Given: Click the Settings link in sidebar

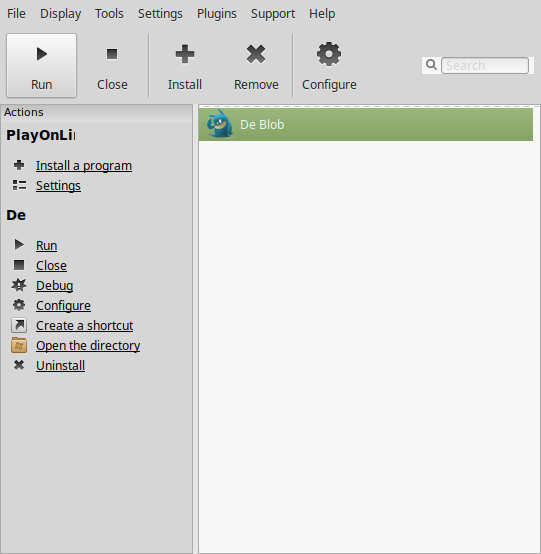Looking at the screenshot, I should 58,186.
